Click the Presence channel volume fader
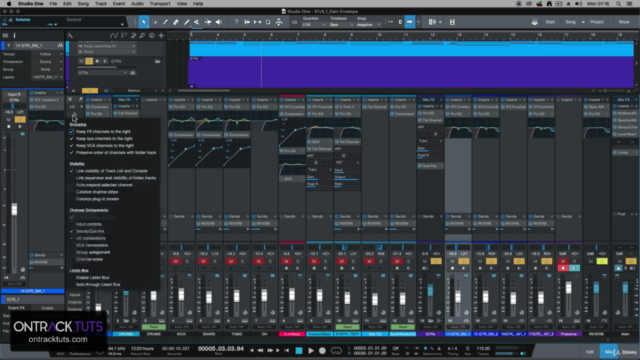Viewport: 640px width, 360px height. [569, 288]
